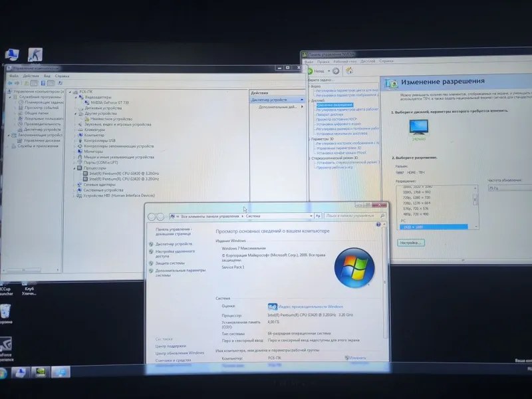Click the blue Help toolbar icon in Computer Management
Screen dimensions: 532x399
click(x=43, y=83)
